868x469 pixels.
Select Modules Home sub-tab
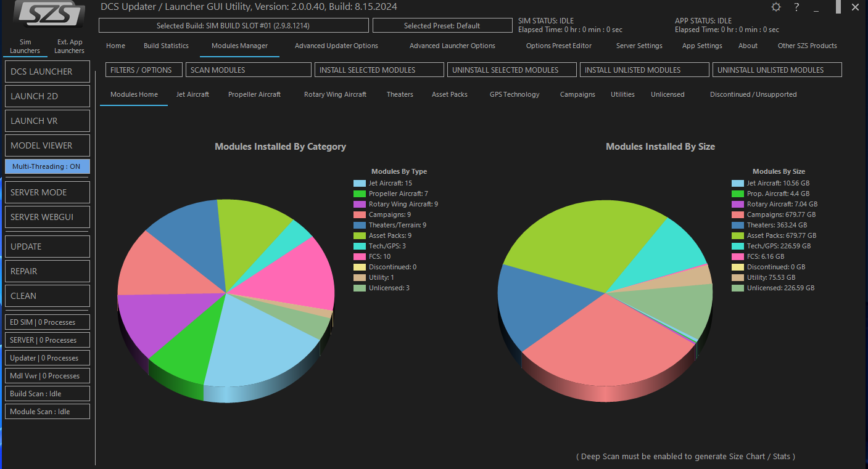pos(134,94)
